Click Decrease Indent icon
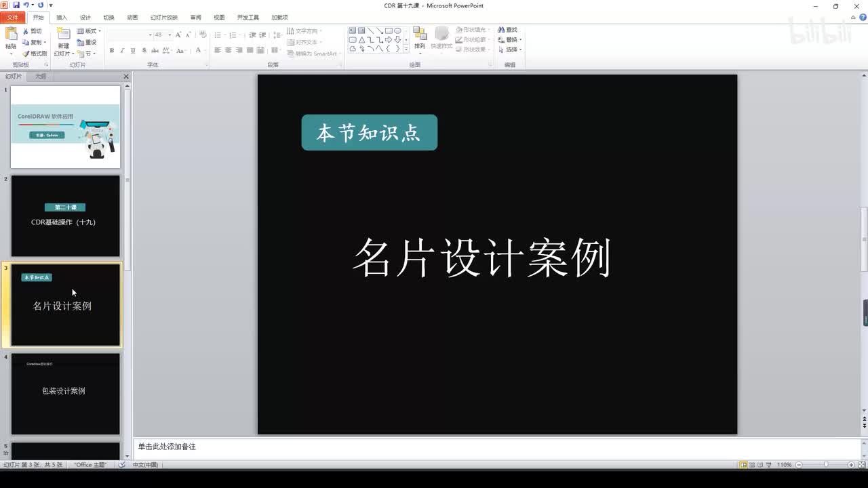The image size is (868, 488). [x=252, y=35]
